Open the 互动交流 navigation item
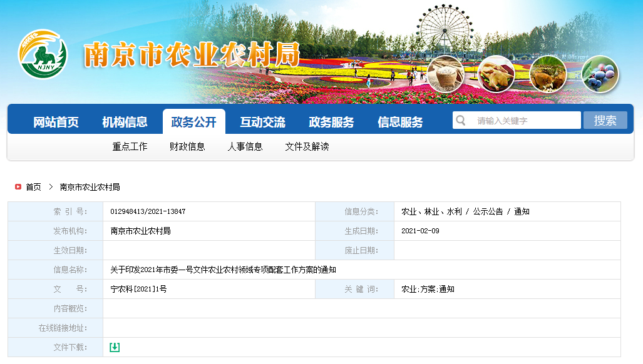The image size is (643, 364). click(x=262, y=122)
